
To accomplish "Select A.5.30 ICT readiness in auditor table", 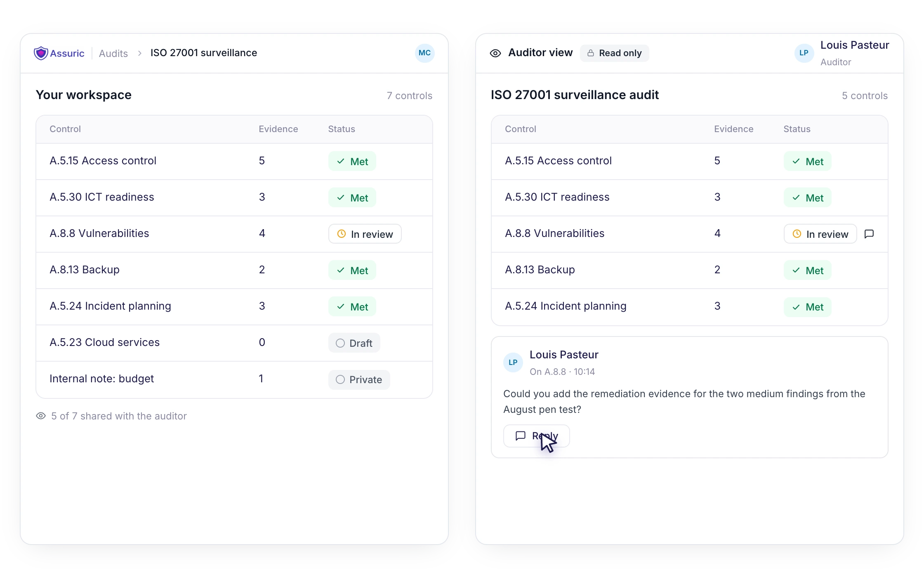I will (690, 198).
